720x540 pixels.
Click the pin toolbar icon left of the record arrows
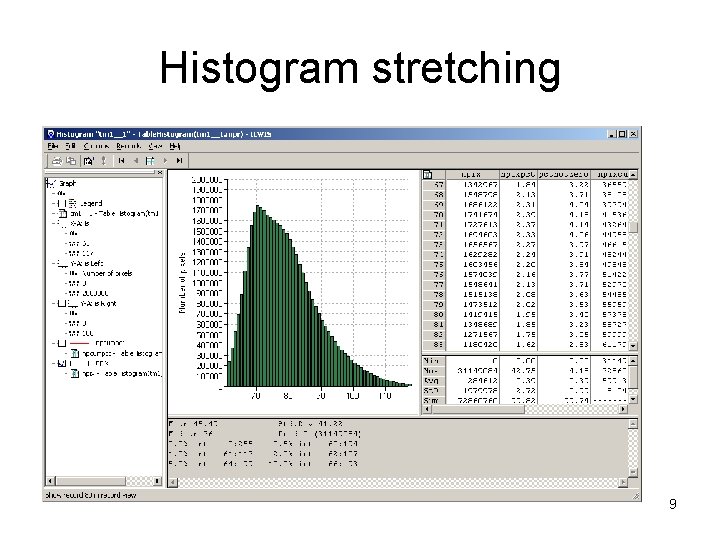(x=104, y=161)
